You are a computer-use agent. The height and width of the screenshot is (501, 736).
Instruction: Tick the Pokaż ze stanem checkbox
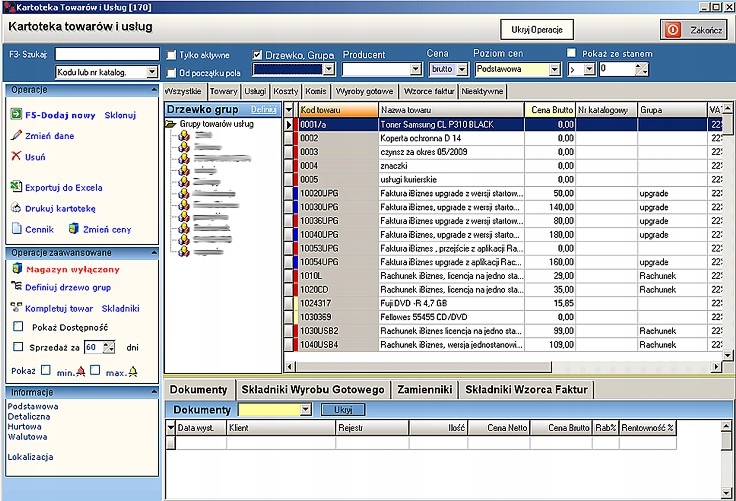(571, 53)
